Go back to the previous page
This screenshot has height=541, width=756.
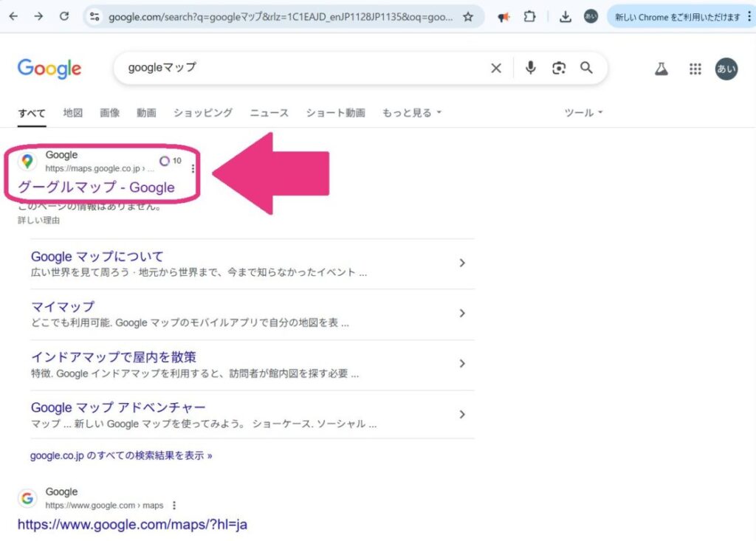tap(13, 16)
